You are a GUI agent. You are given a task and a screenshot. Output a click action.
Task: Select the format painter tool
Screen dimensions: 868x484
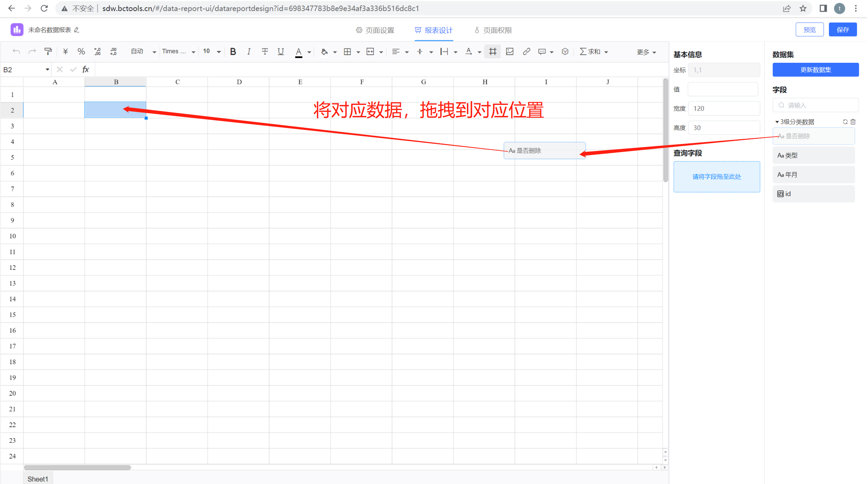click(x=48, y=52)
